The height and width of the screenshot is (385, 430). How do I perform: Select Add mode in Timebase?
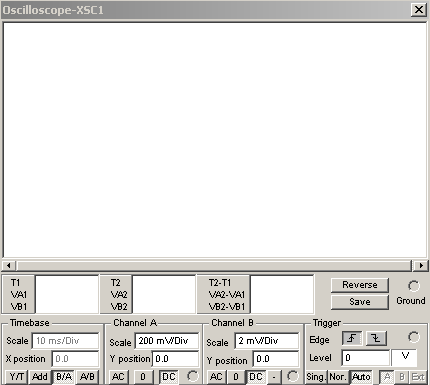point(40,377)
